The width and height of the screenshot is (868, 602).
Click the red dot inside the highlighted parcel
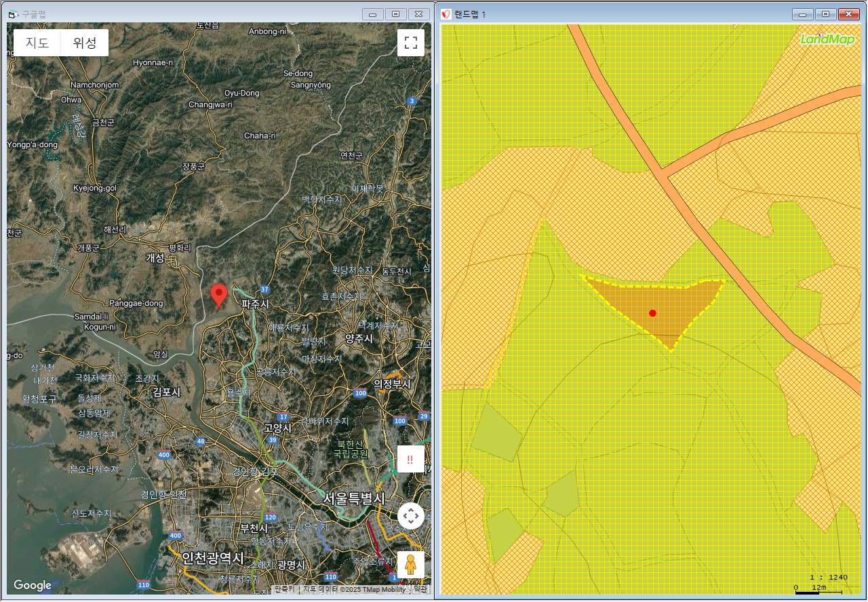click(x=652, y=313)
